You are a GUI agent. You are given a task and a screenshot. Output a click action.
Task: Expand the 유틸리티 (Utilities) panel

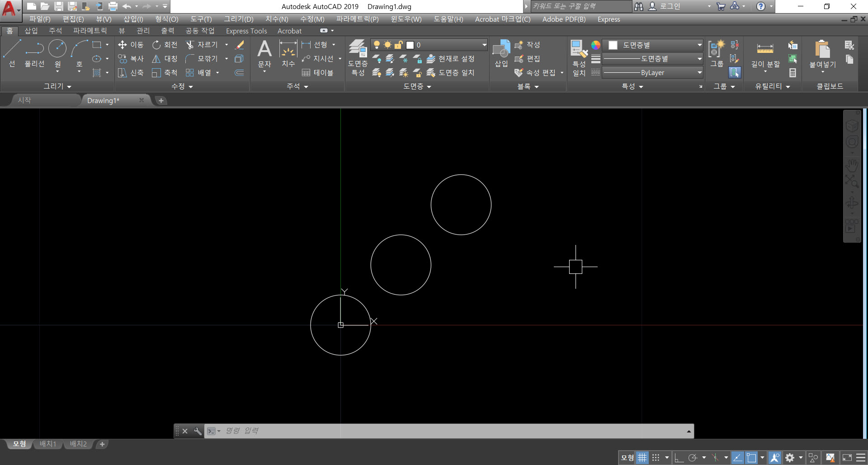point(773,86)
